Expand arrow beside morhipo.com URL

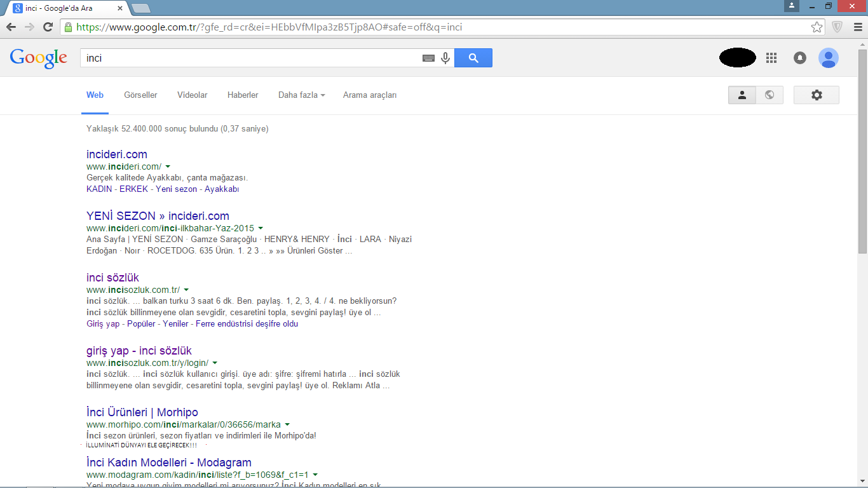[x=287, y=424]
